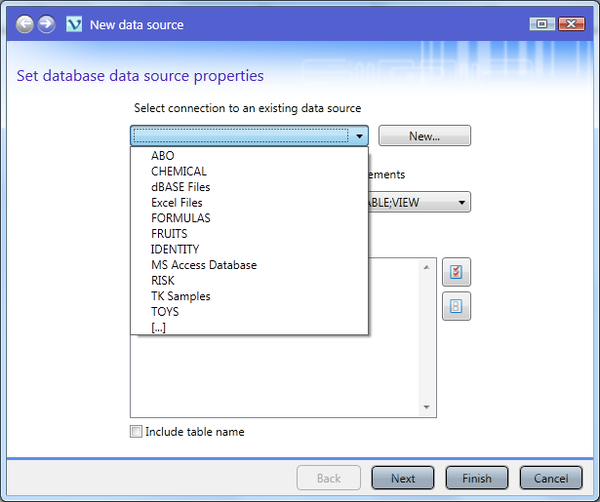
Task: Click the select all tables icon
Action: pos(456,272)
